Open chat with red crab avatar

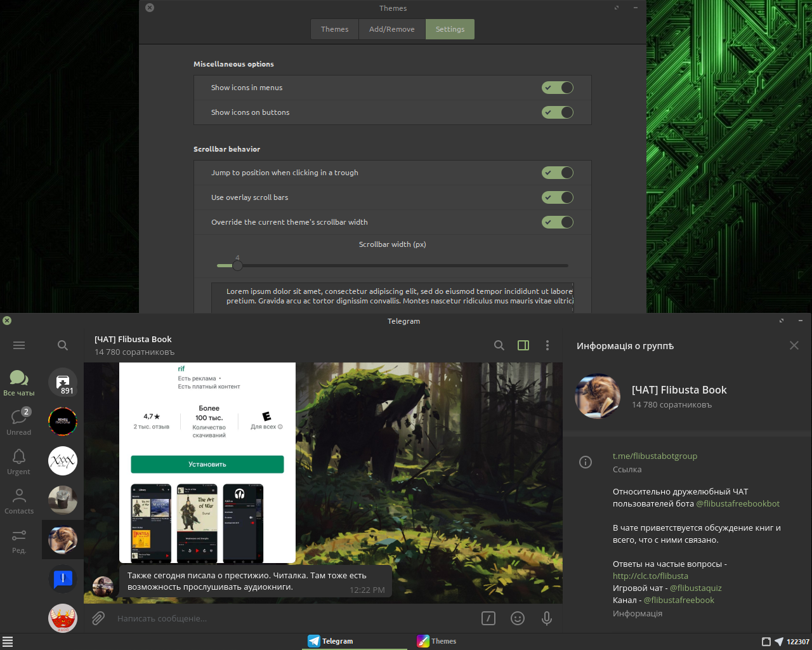click(63, 618)
